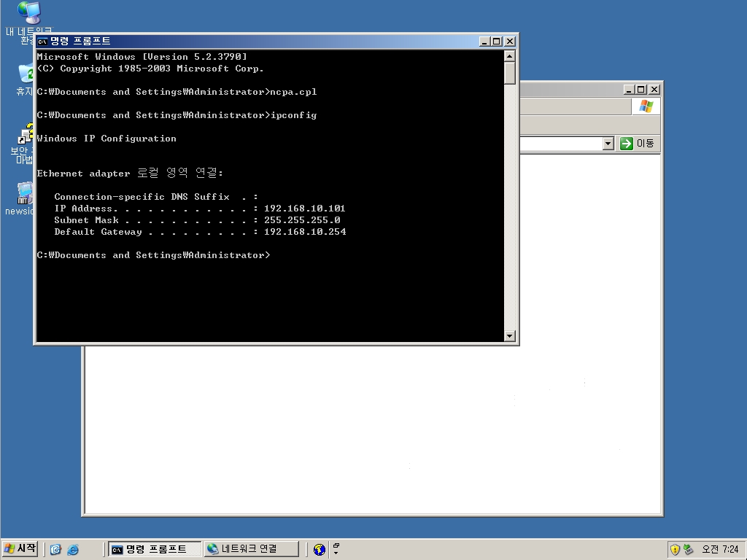Maximize the command prompt window
Image resolution: width=747 pixels, height=560 pixels.
coord(496,42)
